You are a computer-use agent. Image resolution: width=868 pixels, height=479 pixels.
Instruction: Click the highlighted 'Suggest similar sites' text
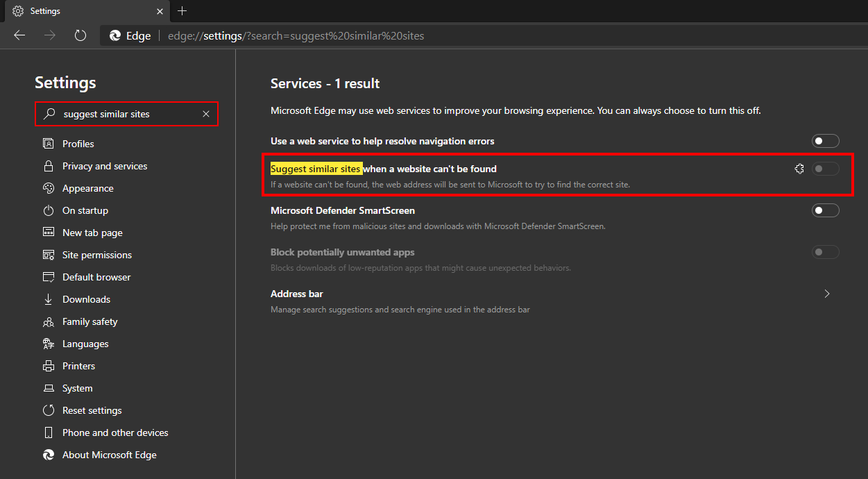tap(316, 169)
